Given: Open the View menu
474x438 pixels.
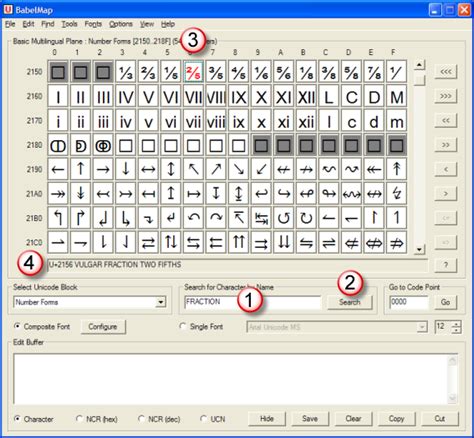Looking at the screenshot, I should (147, 24).
